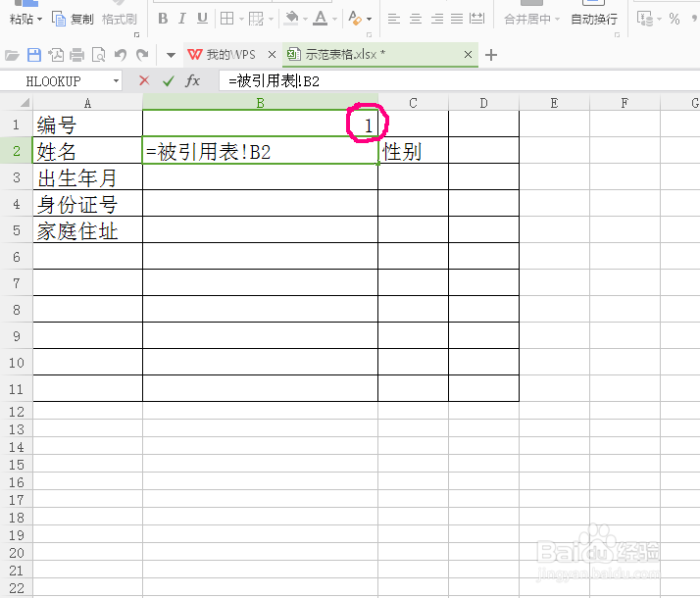Click the Save floppy disk icon
Viewport: 700px width, 598px height.
pyautogui.click(x=34, y=55)
